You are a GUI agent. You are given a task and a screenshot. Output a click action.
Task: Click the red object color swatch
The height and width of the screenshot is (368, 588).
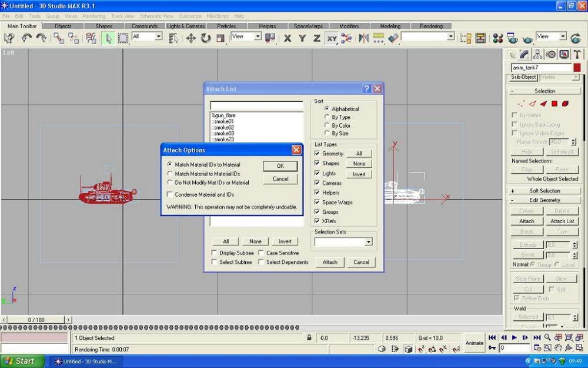pos(577,68)
